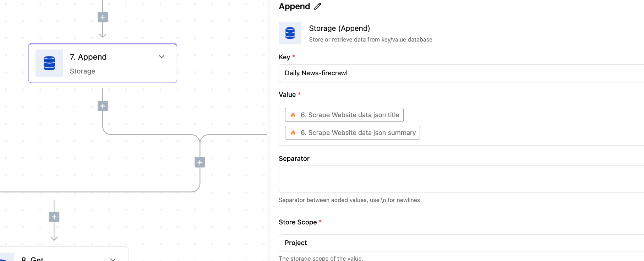Select the Scrape Website data json title chip

point(344,115)
